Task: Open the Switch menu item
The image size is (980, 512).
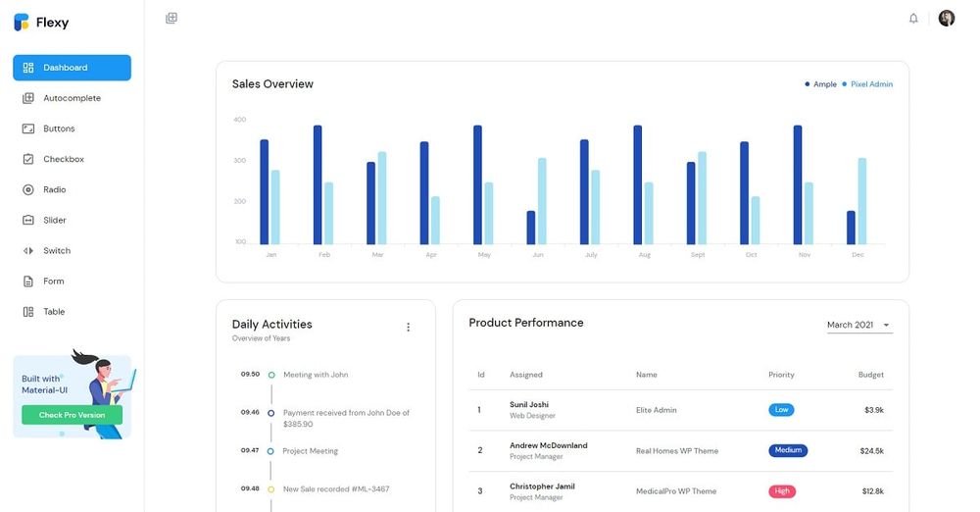Action: tap(57, 251)
